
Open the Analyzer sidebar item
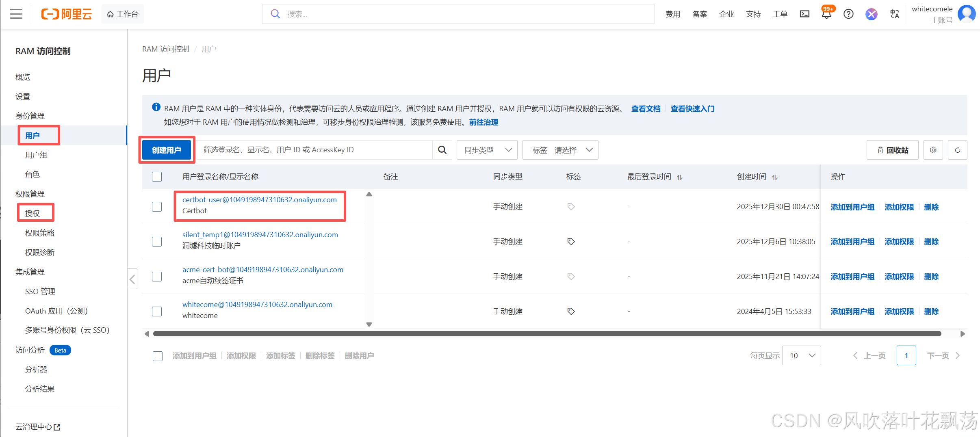(x=36, y=369)
